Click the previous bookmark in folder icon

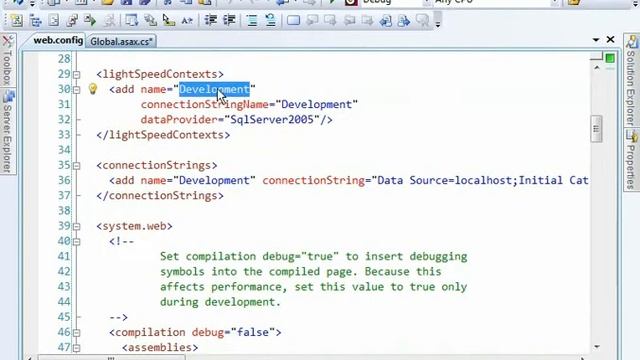click(349, 20)
